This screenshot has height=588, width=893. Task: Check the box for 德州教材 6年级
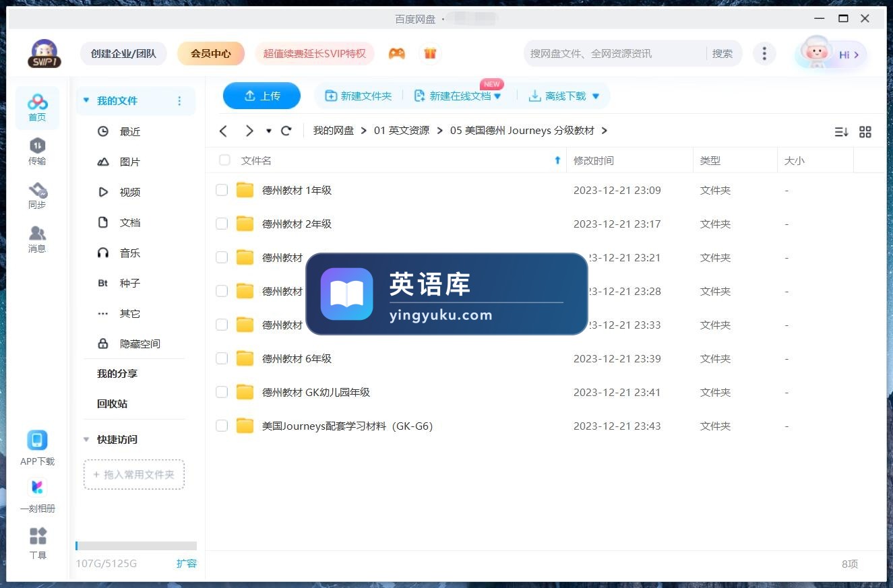coord(222,358)
